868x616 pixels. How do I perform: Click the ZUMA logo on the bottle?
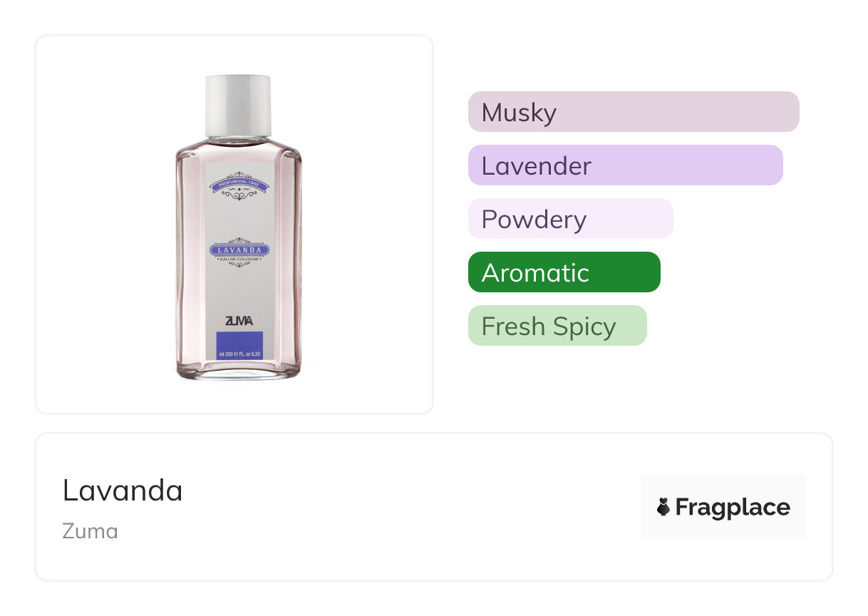coord(239,322)
